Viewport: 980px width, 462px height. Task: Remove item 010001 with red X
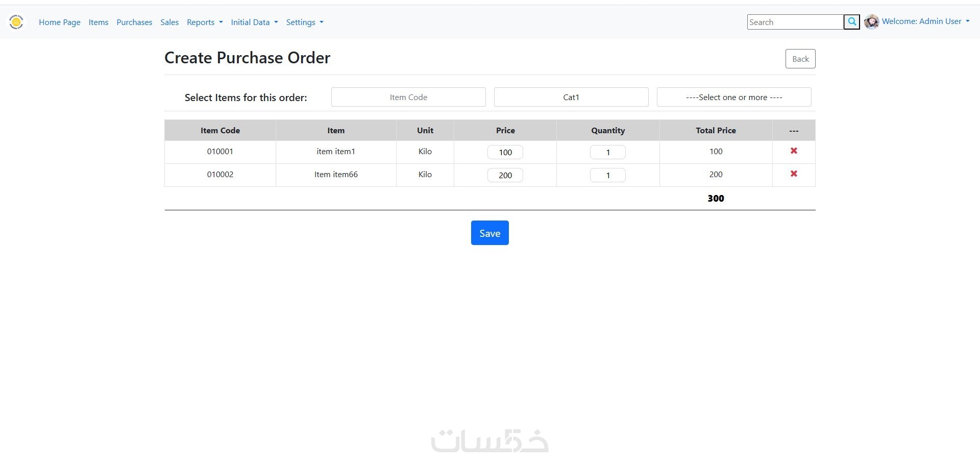[x=794, y=151]
